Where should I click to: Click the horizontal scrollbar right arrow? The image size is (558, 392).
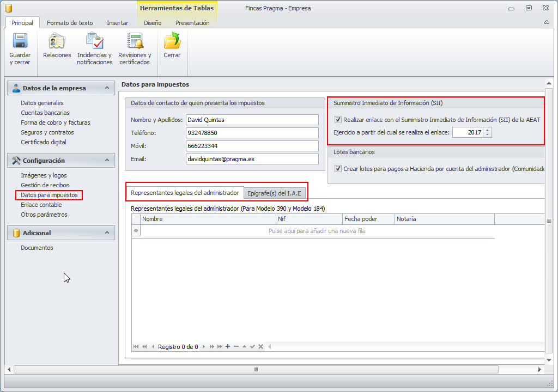pyautogui.click(x=539, y=370)
